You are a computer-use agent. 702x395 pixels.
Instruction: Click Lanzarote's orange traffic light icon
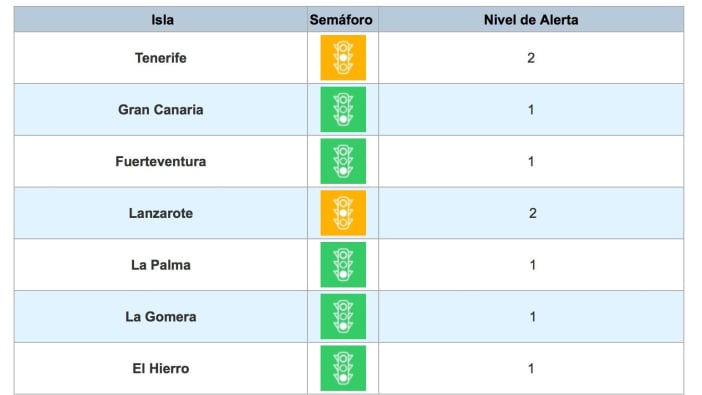coord(343,213)
